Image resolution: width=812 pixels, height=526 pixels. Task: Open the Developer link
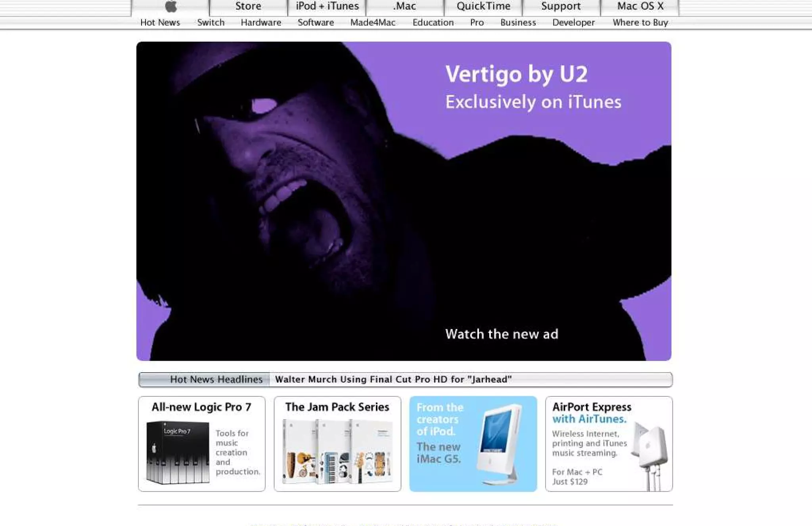(574, 23)
